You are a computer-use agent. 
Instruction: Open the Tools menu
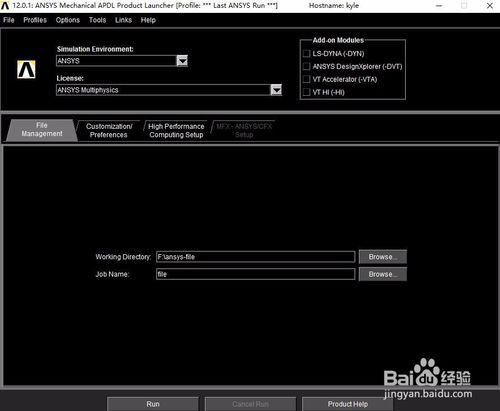click(x=97, y=20)
